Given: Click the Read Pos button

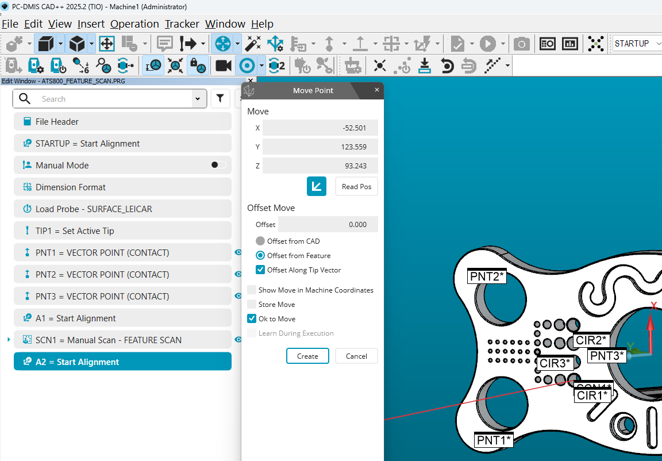Looking at the screenshot, I should pos(356,186).
